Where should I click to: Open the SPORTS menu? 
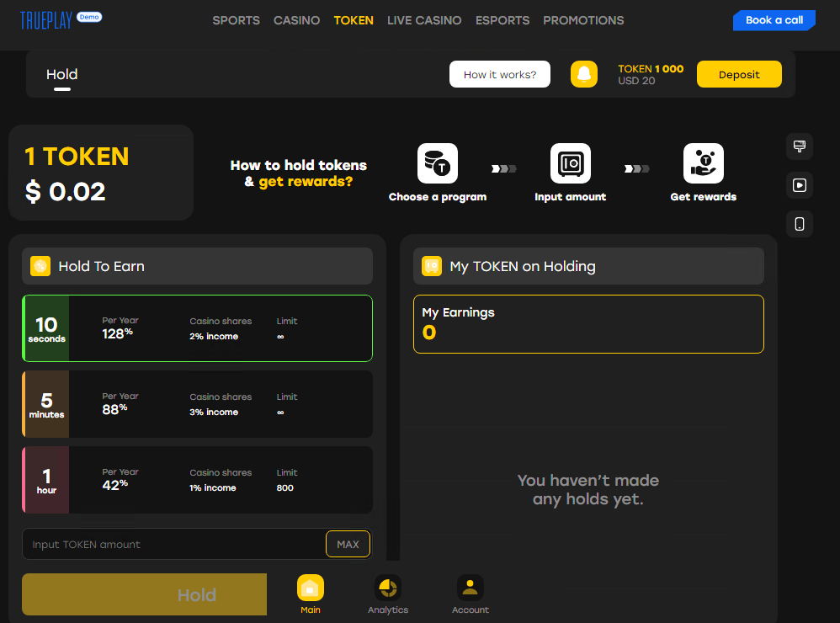click(237, 20)
